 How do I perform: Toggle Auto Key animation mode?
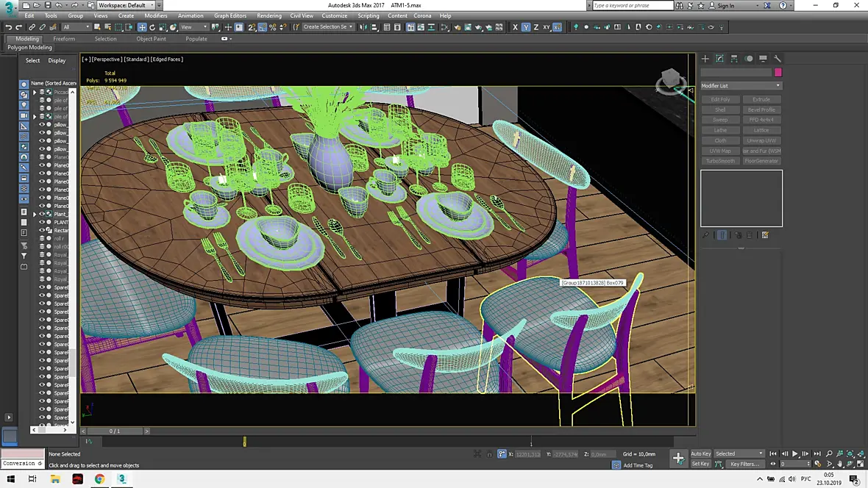click(700, 453)
